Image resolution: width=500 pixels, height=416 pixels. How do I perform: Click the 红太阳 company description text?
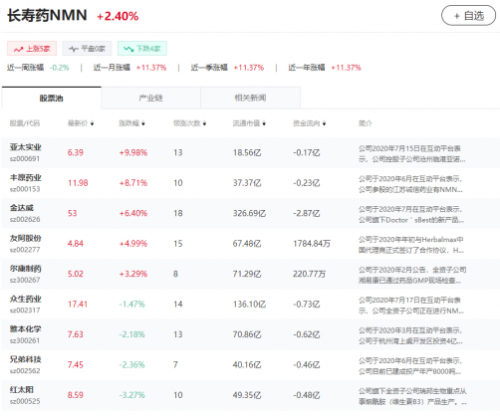412,396
